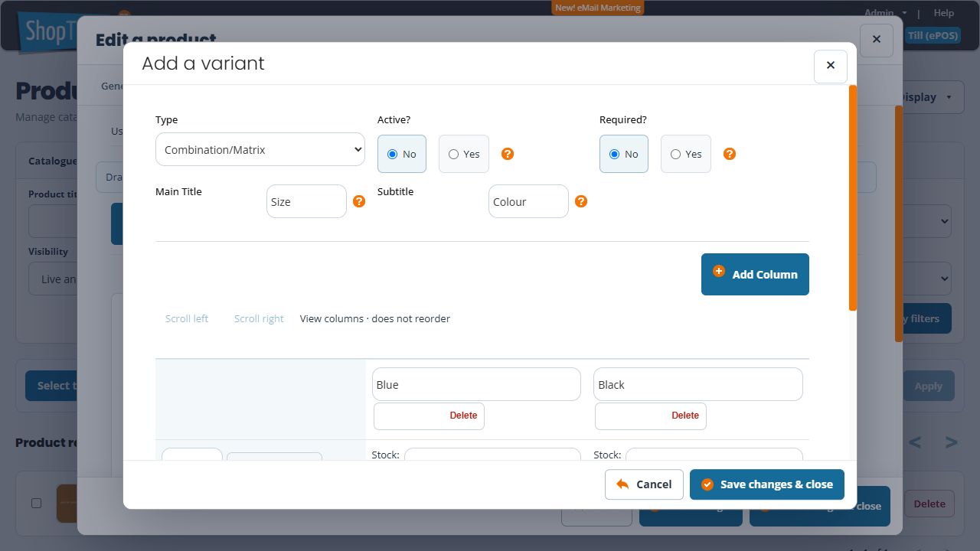Cancel the Add a variant dialog
This screenshot has height=551, width=980.
click(x=644, y=484)
